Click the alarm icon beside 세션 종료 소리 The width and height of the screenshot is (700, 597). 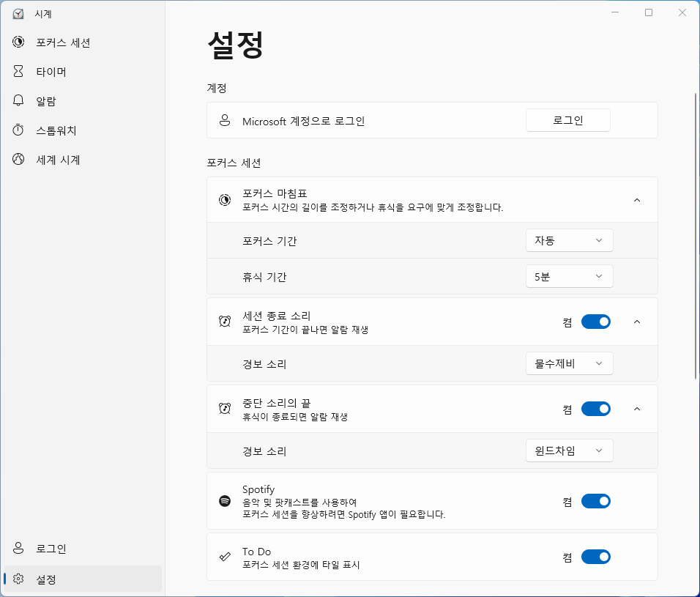click(225, 321)
